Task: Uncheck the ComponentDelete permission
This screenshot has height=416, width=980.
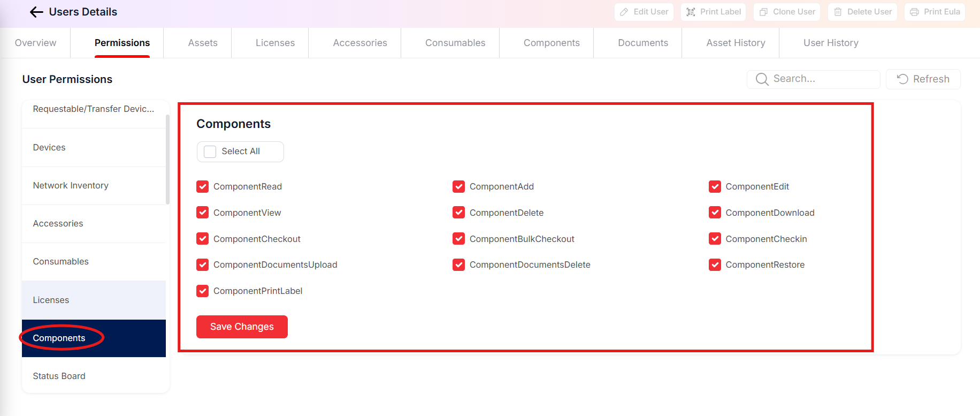Action: point(458,213)
